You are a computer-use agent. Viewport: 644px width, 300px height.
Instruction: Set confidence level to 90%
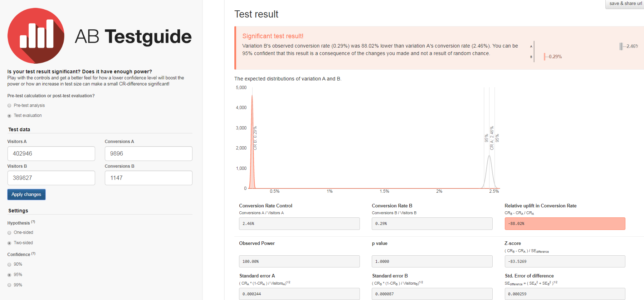tap(10, 265)
